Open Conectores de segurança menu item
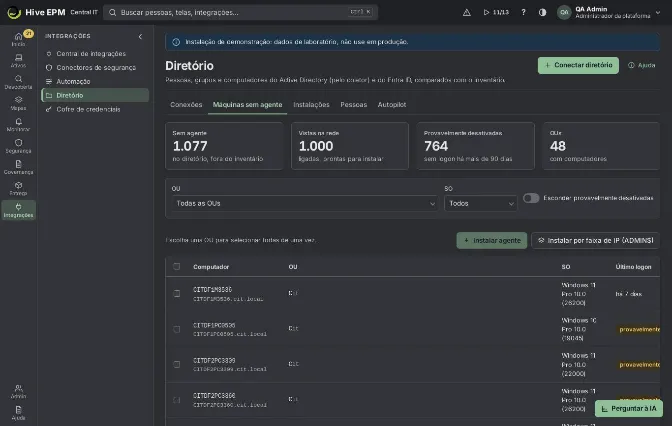 tap(95, 68)
